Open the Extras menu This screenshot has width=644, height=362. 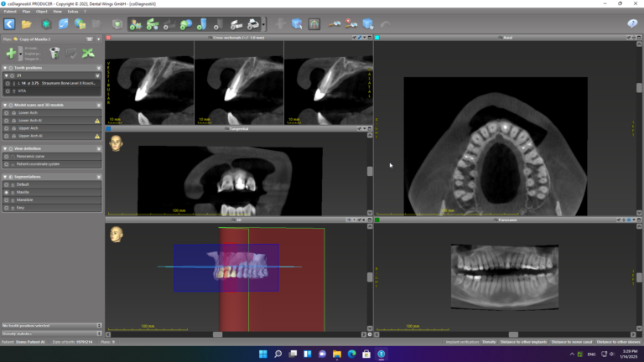(73, 13)
